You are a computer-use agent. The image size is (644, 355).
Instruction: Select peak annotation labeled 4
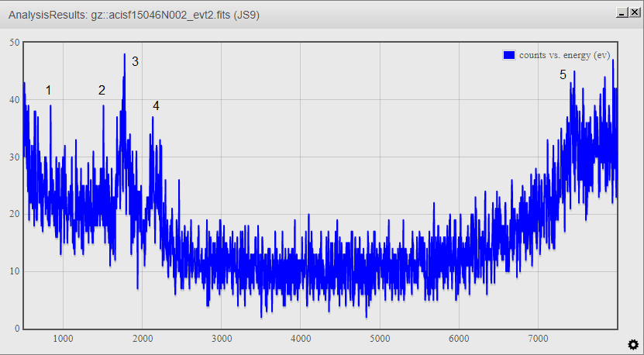pos(156,105)
